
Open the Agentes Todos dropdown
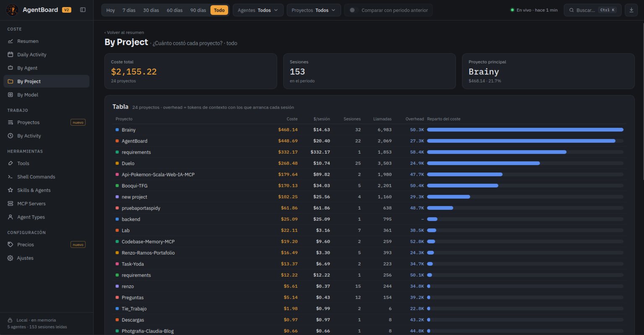tap(258, 10)
